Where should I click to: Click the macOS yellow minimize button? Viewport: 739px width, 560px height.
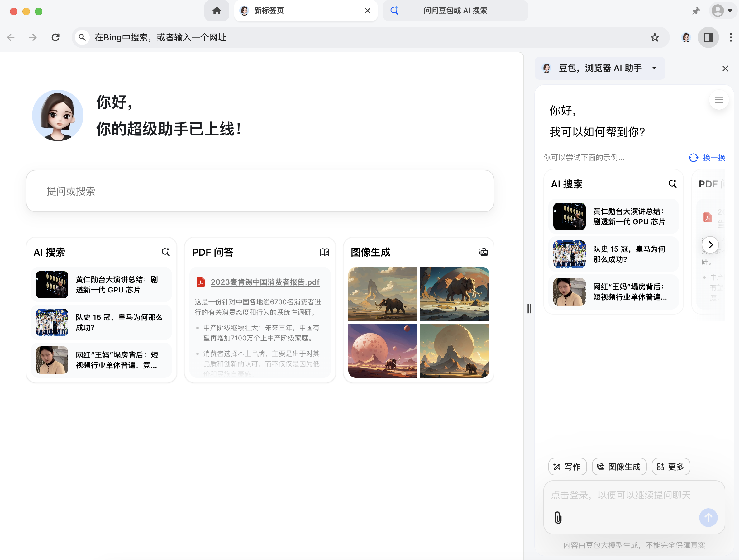pos(26,11)
